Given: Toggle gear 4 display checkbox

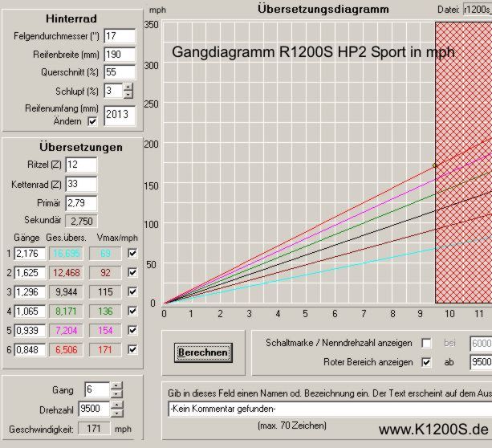Looking at the screenshot, I should [x=132, y=311].
